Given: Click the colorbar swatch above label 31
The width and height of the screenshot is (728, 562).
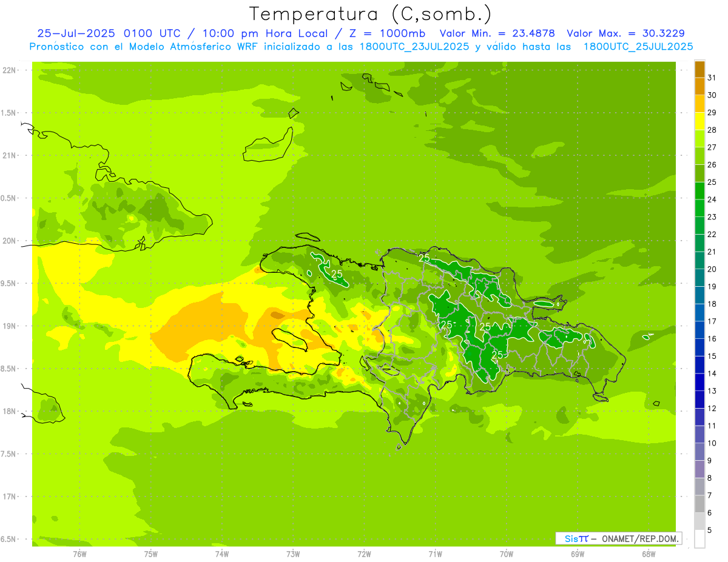Looking at the screenshot, I should click(699, 69).
